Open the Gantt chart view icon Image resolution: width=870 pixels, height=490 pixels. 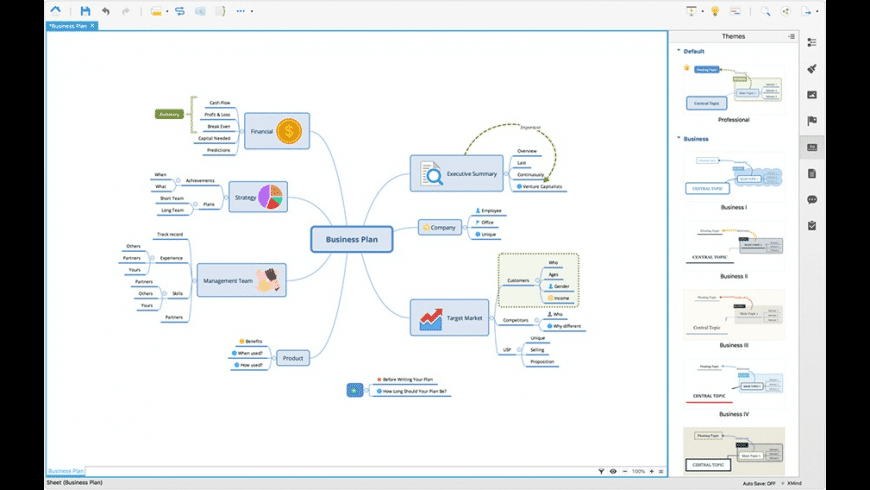735,11
